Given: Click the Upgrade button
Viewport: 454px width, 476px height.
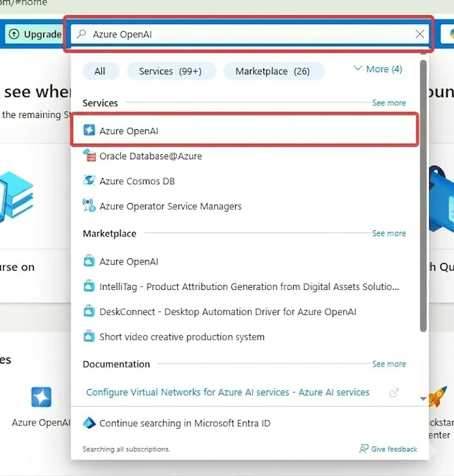Looking at the screenshot, I should (34, 34).
